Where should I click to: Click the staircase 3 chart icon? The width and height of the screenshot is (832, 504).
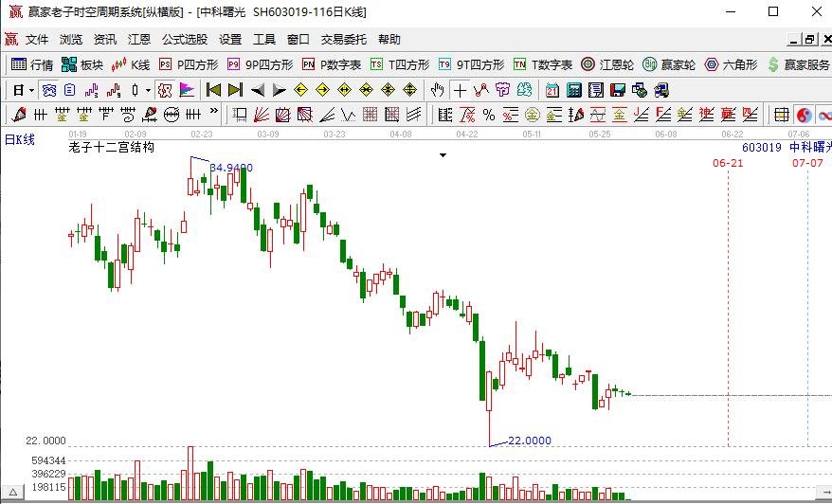pos(92,91)
